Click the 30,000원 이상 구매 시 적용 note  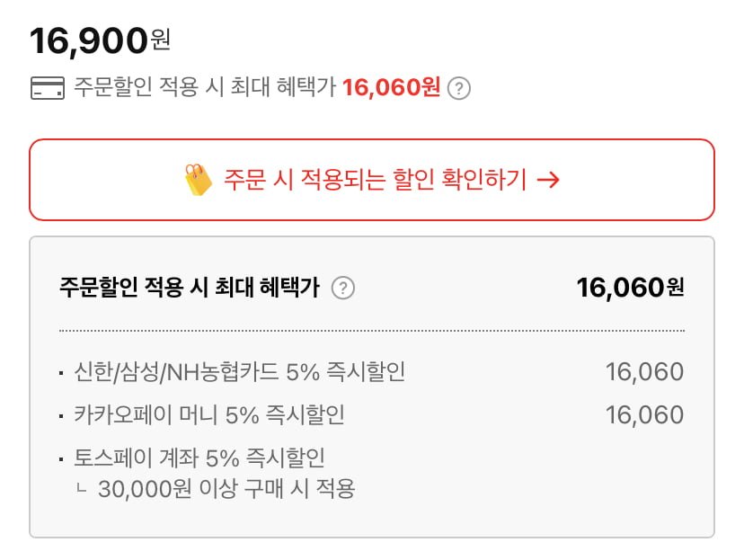click(226, 490)
